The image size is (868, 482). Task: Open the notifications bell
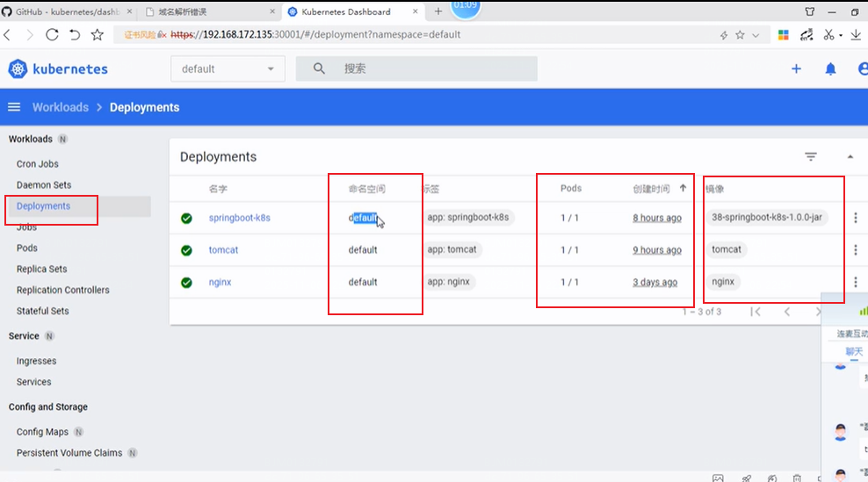[x=830, y=69]
